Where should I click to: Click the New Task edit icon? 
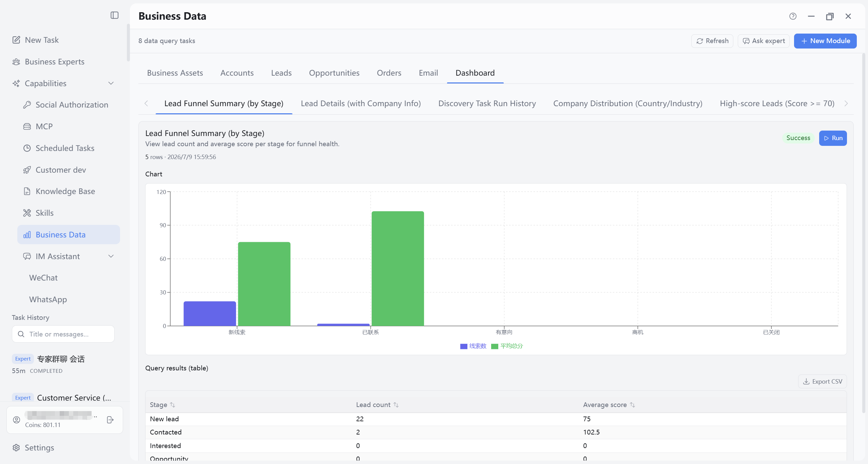pos(16,40)
